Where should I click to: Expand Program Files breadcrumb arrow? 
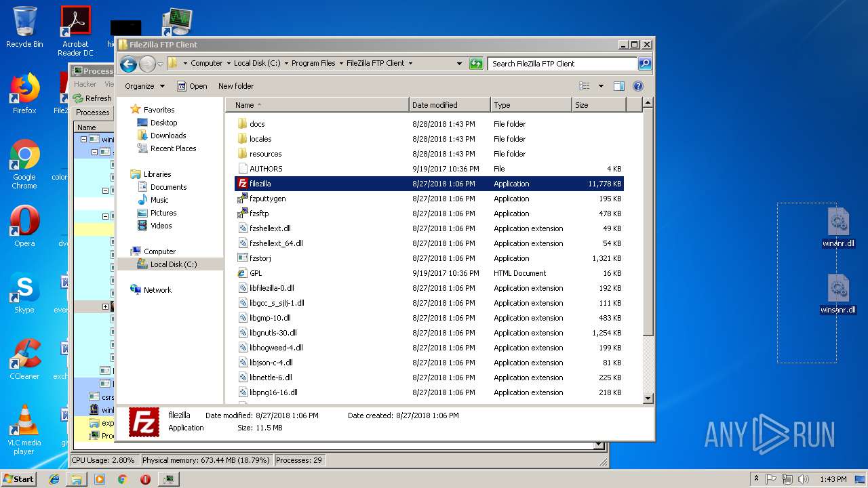coord(341,63)
